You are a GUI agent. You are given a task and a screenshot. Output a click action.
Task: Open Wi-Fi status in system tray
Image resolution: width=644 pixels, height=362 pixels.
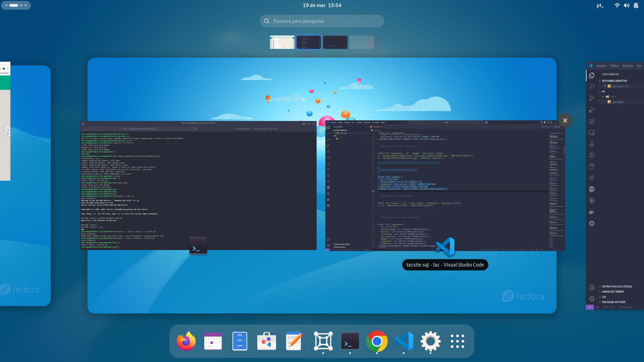coord(617,5)
